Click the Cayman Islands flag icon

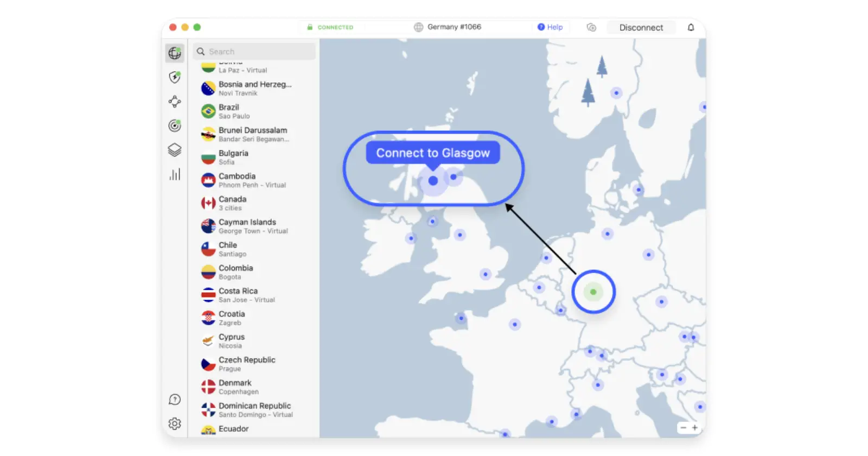coord(208,226)
